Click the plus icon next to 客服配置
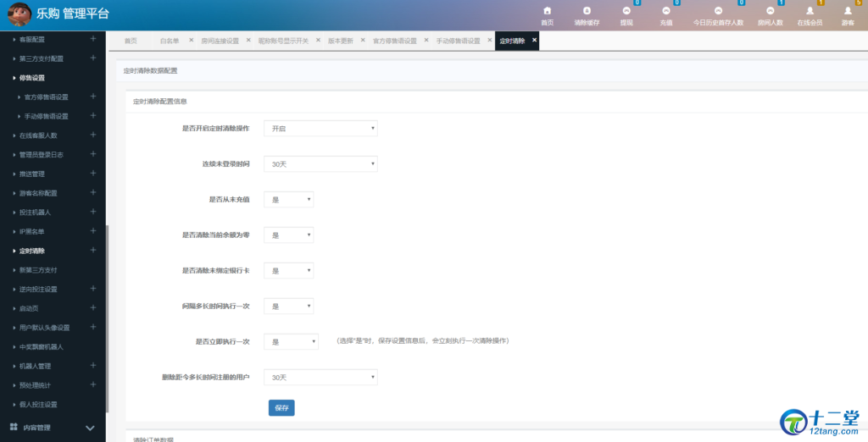 point(93,39)
